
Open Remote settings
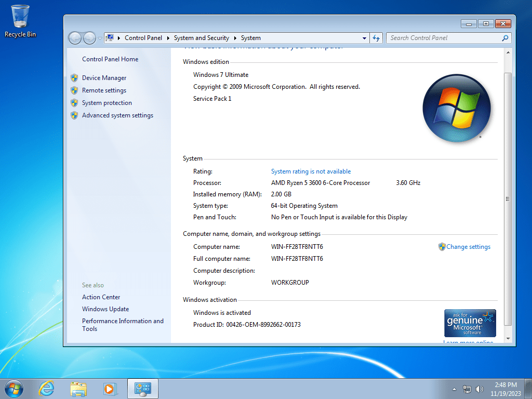(x=104, y=90)
